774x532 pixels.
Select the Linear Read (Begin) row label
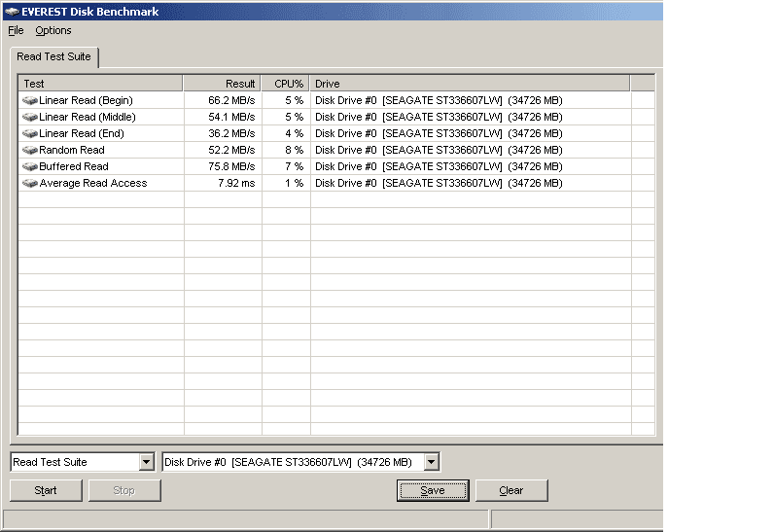click(86, 101)
